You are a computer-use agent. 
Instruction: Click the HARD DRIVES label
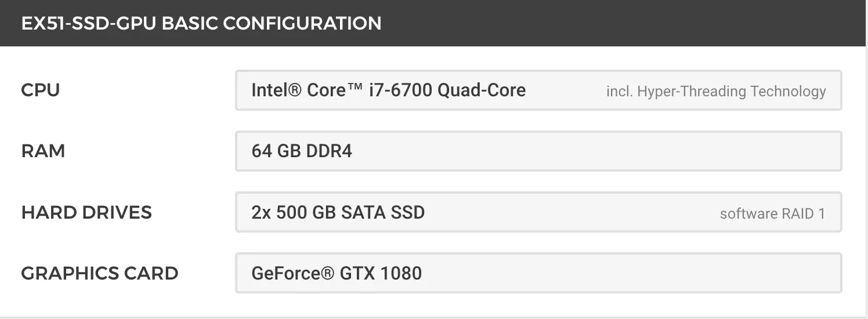[86, 212]
